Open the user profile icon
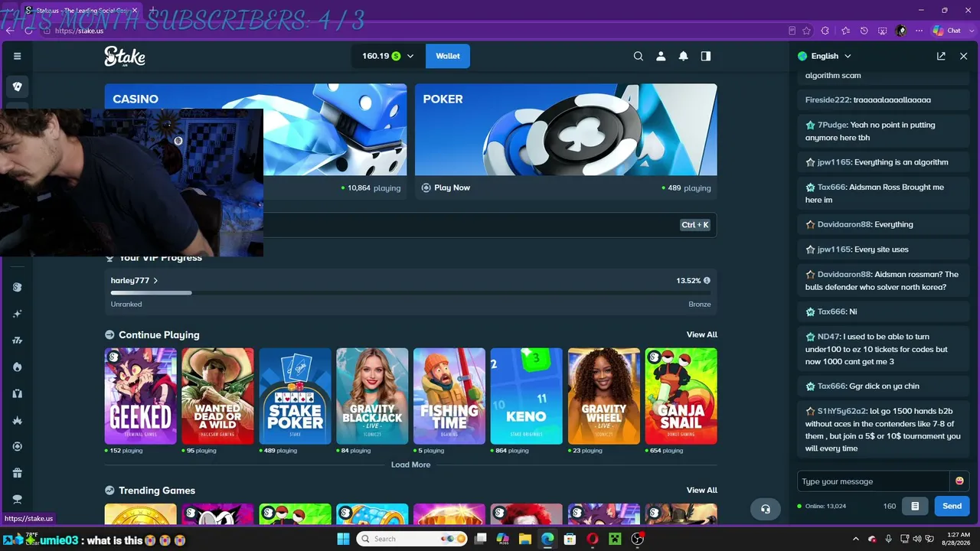 [661, 56]
